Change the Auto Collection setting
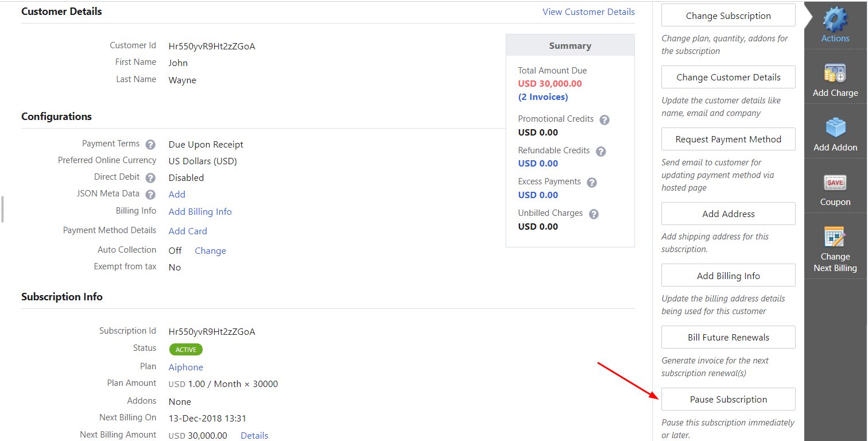 click(210, 250)
